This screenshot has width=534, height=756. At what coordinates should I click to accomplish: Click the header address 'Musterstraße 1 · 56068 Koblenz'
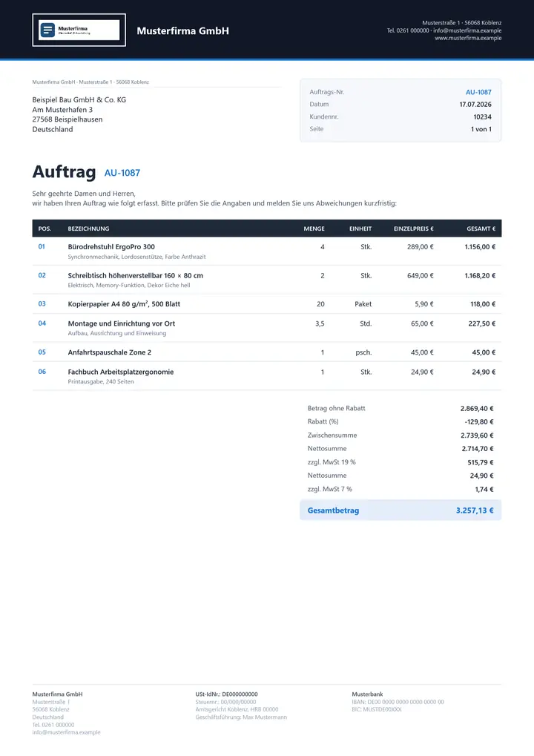(x=462, y=23)
